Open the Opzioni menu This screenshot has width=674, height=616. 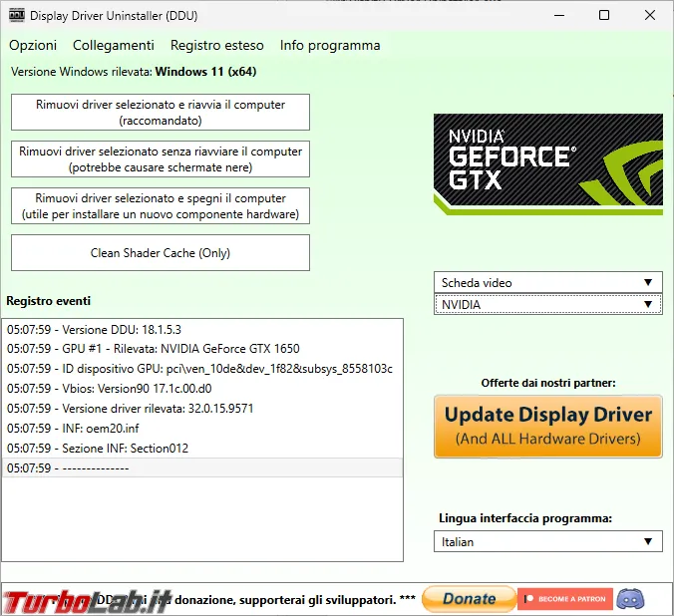(33, 45)
